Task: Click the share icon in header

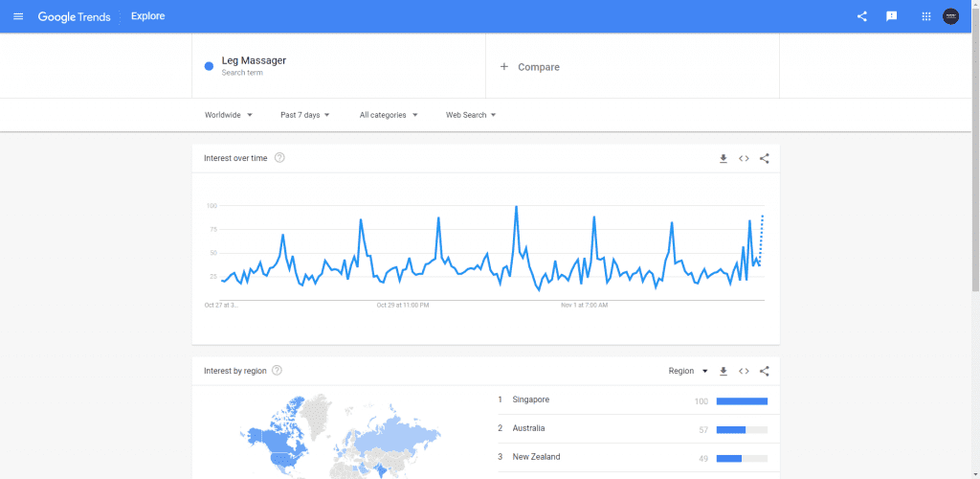Action: [x=861, y=16]
